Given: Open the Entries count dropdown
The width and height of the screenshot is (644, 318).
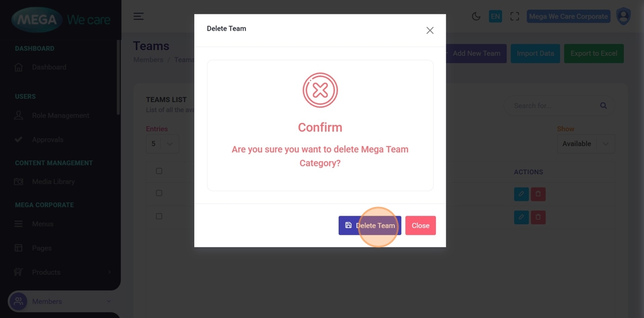Looking at the screenshot, I should 162,144.
